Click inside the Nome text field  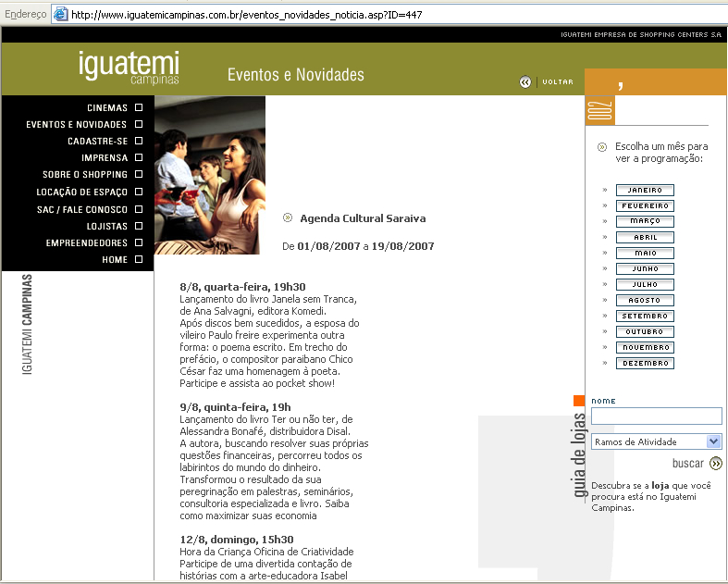[656, 416]
